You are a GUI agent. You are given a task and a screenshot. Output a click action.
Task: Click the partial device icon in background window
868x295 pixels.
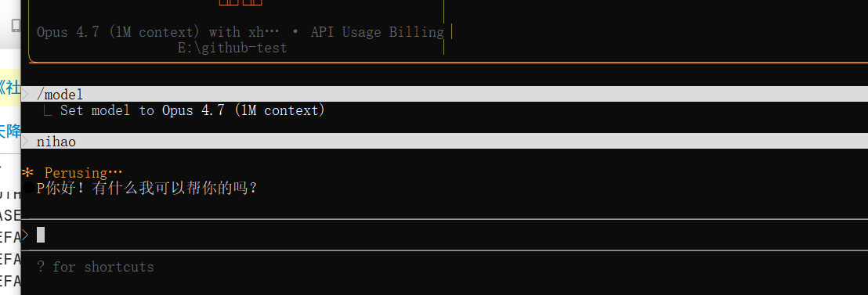(16, 25)
